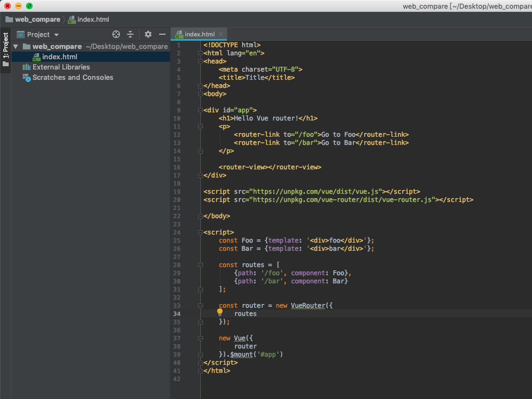Select index.html in the project tree

[x=59, y=57]
